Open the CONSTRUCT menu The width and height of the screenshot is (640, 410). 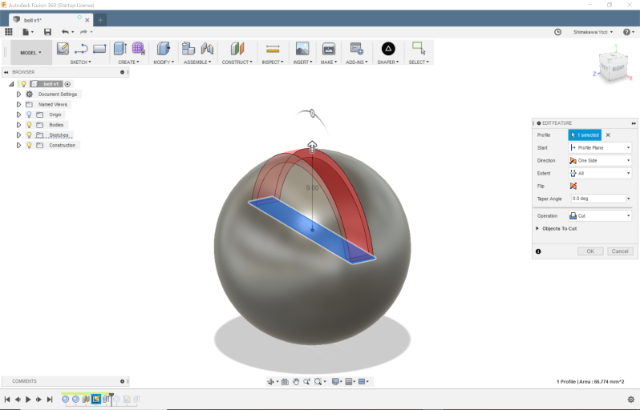pyautogui.click(x=237, y=62)
